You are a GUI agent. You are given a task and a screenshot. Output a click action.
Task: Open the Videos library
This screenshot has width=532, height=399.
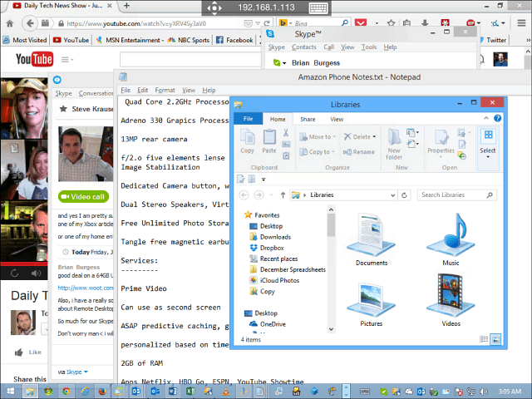click(x=451, y=301)
